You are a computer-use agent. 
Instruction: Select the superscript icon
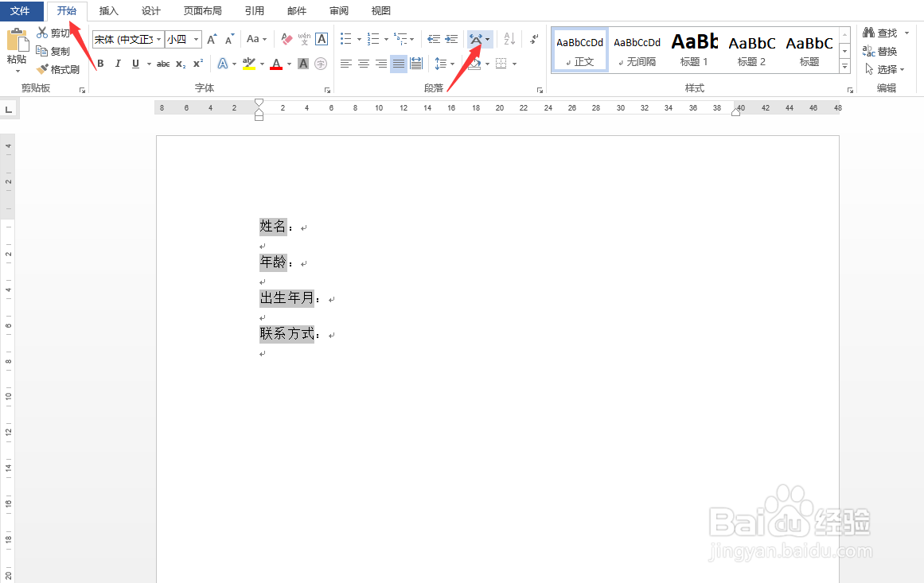[x=197, y=63]
